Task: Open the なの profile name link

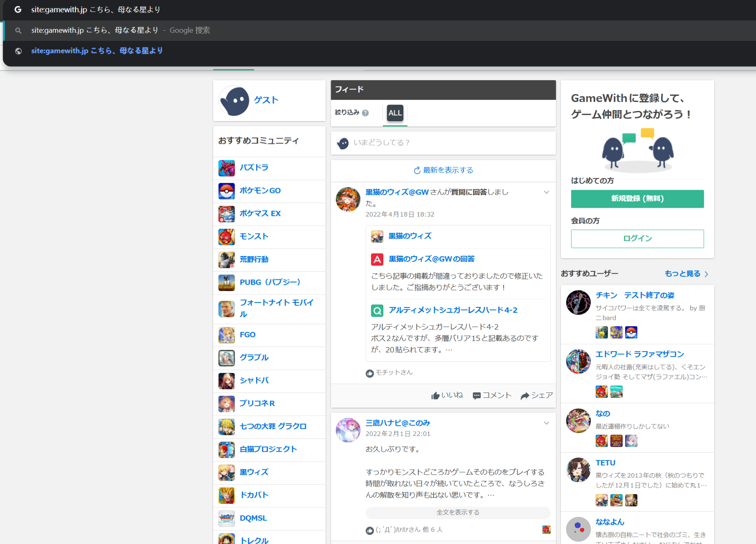Action: tap(603, 414)
